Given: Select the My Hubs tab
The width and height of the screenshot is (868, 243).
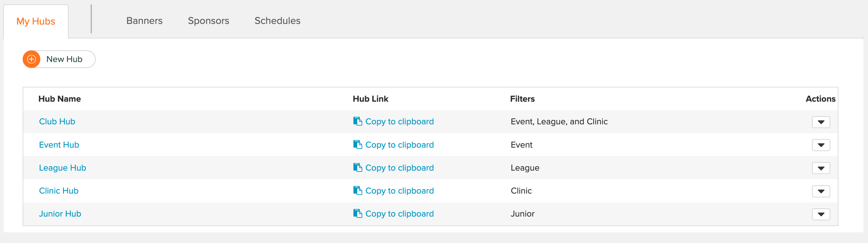Looking at the screenshot, I should tap(36, 22).
